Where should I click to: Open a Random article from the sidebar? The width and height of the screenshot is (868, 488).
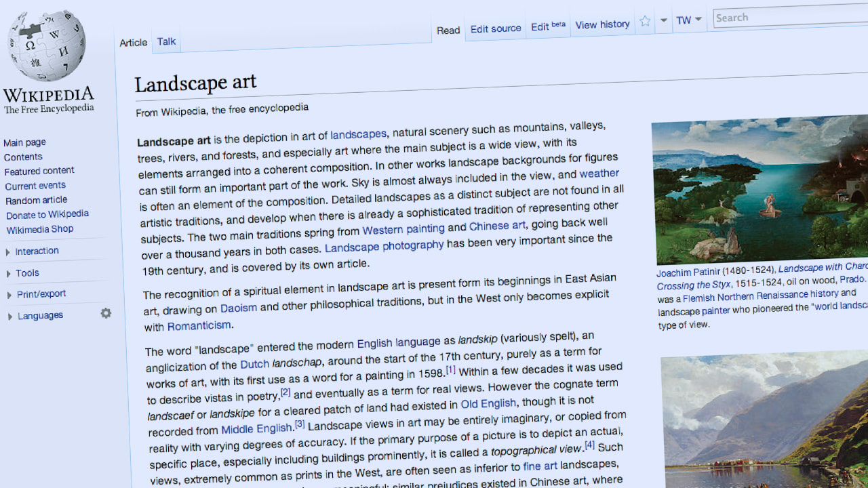pos(36,200)
